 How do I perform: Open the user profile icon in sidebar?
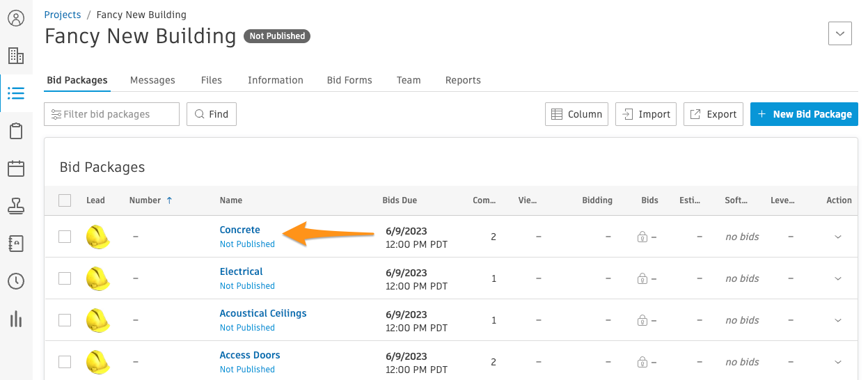(x=16, y=18)
